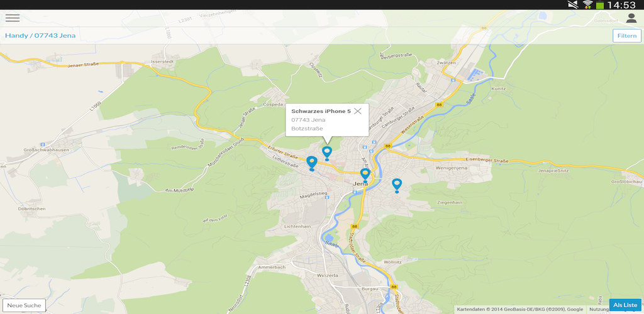Viewport: 644px width, 314px height.
Task: Tap the westernmost pin near Erfurter Straße
Action: coord(311,163)
